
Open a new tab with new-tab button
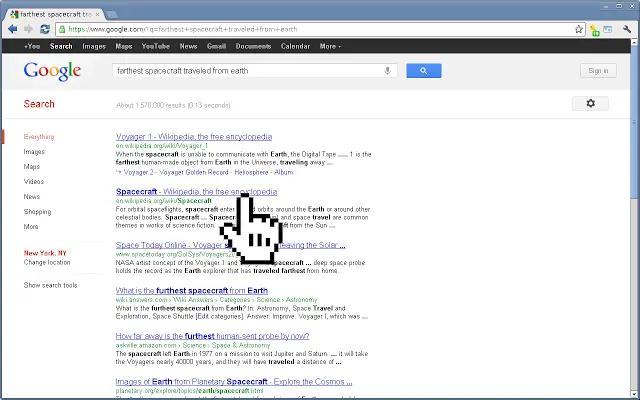tap(111, 15)
